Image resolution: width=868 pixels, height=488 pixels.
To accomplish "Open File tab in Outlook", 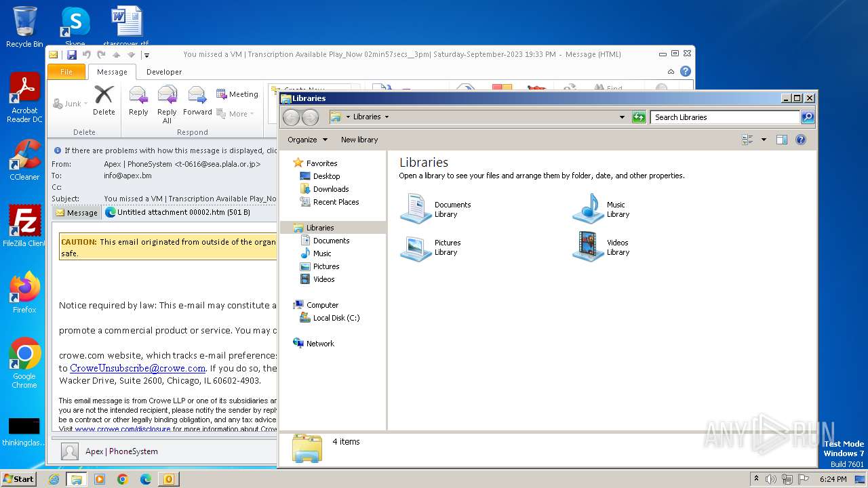I will 66,71.
